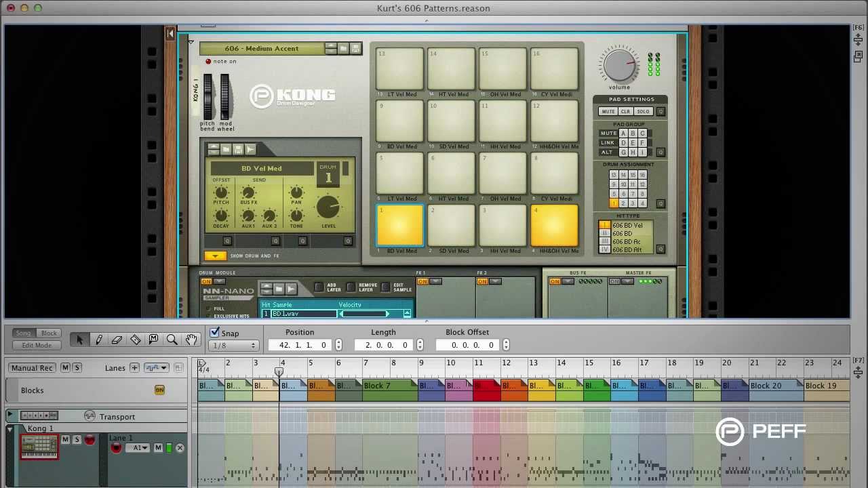Click pad settings CLR button
This screenshot has width=868, height=488.
tap(625, 111)
